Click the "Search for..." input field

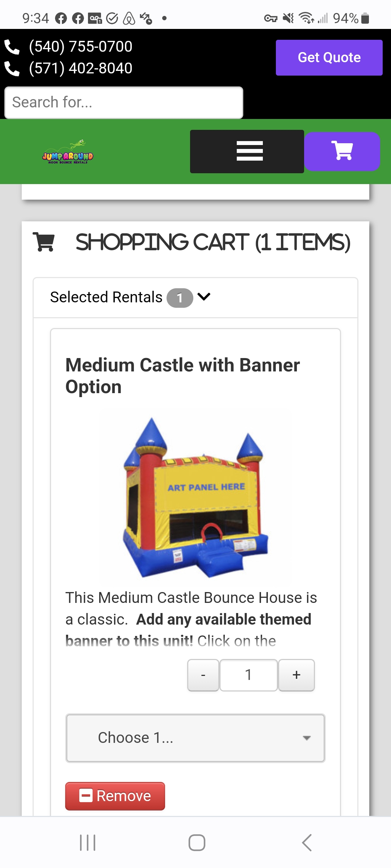(124, 102)
